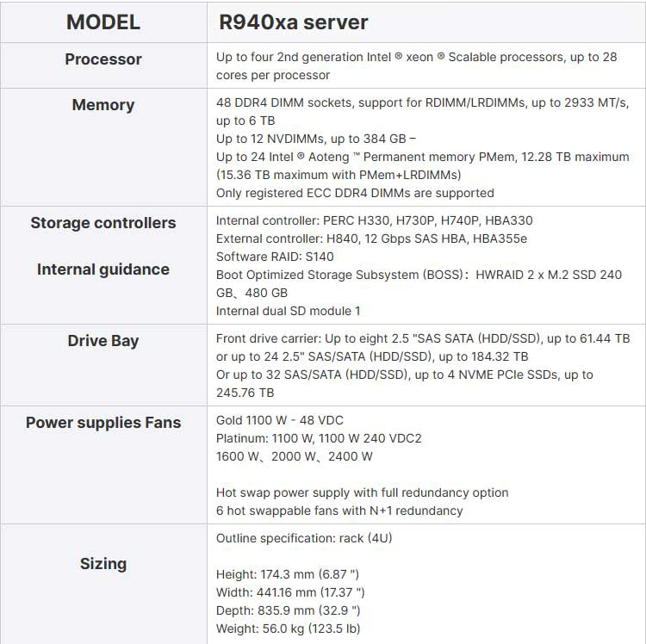
Task: Click the External controller H840 line
Action: click(x=371, y=238)
